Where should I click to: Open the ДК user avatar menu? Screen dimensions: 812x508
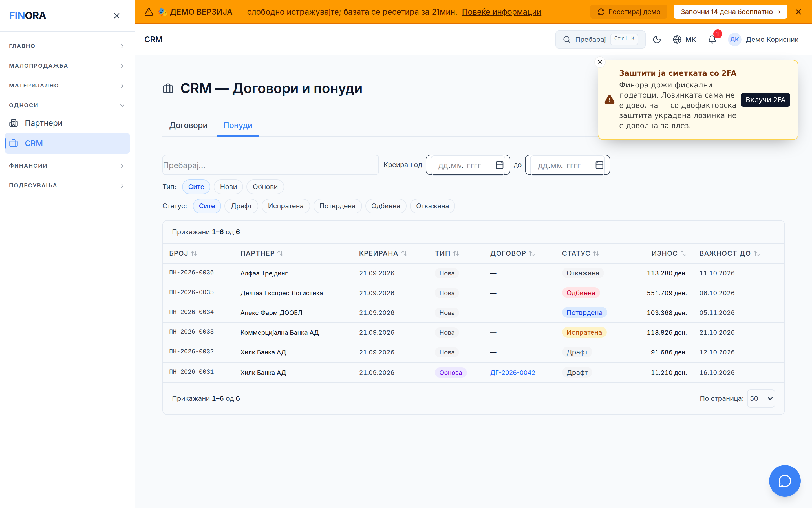click(734, 40)
